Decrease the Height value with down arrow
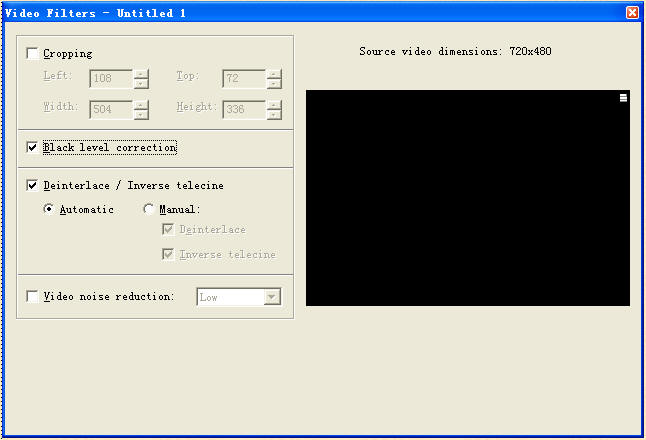The image size is (646, 440). point(274,115)
